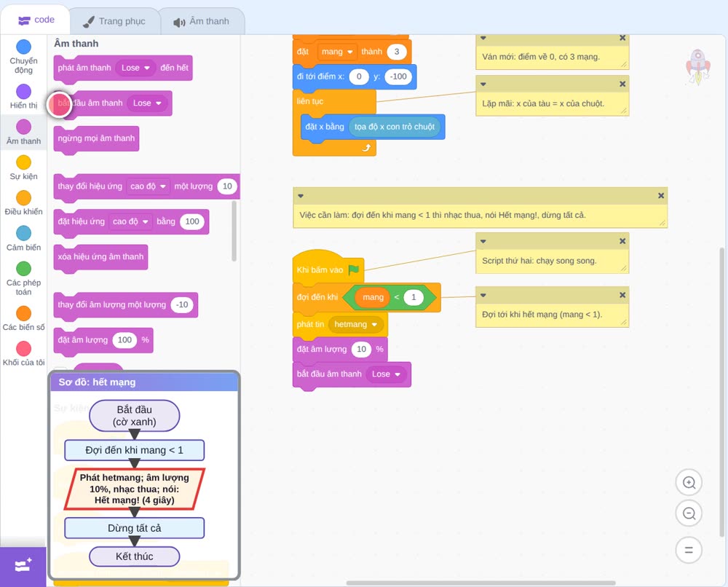Screen dimensions: 728x587
Task: Click the 'Khi bấm vào' hat block
Action: coord(320,269)
